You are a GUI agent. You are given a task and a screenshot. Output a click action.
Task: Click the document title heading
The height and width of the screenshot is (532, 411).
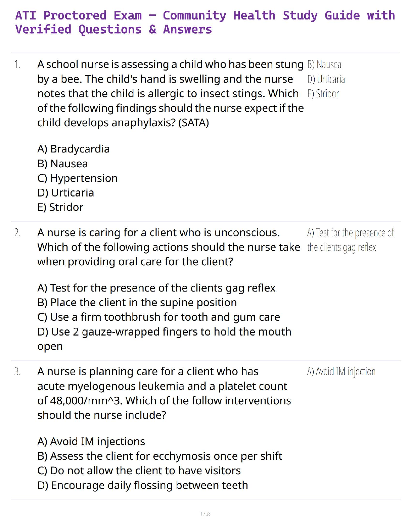(x=205, y=23)
